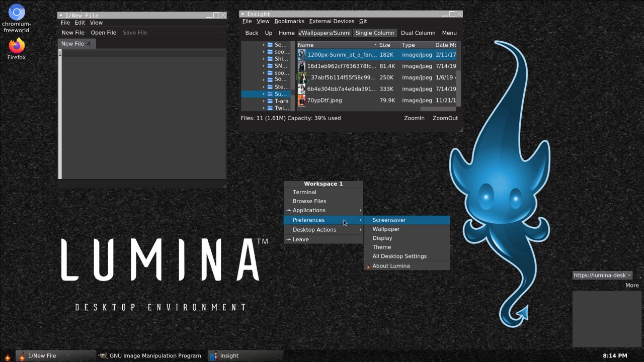Sort by the Name column header
The height and width of the screenshot is (362, 644).
click(337, 45)
